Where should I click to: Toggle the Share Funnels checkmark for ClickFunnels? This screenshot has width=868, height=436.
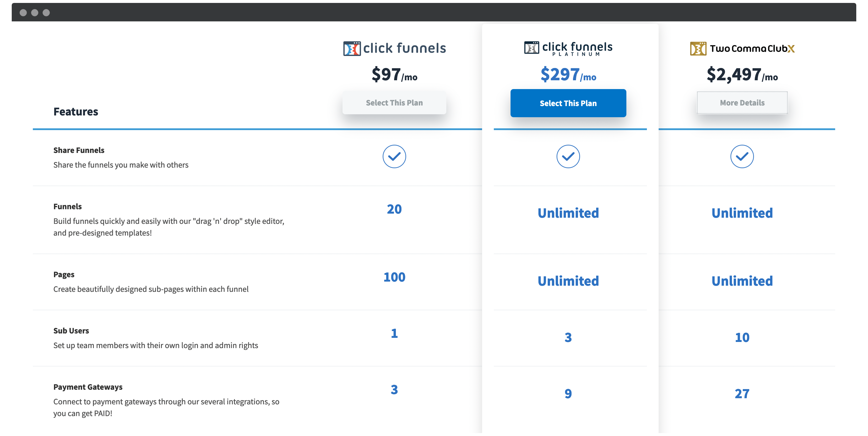pyautogui.click(x=394, y=156)
